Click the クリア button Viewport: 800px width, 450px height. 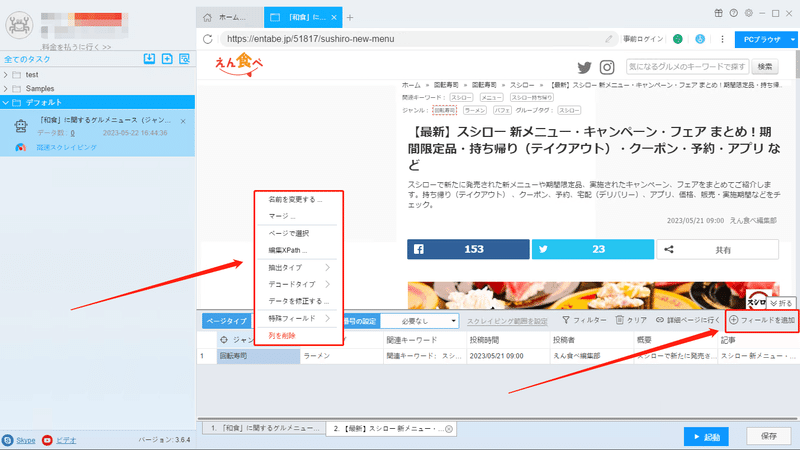coord(631,320)
